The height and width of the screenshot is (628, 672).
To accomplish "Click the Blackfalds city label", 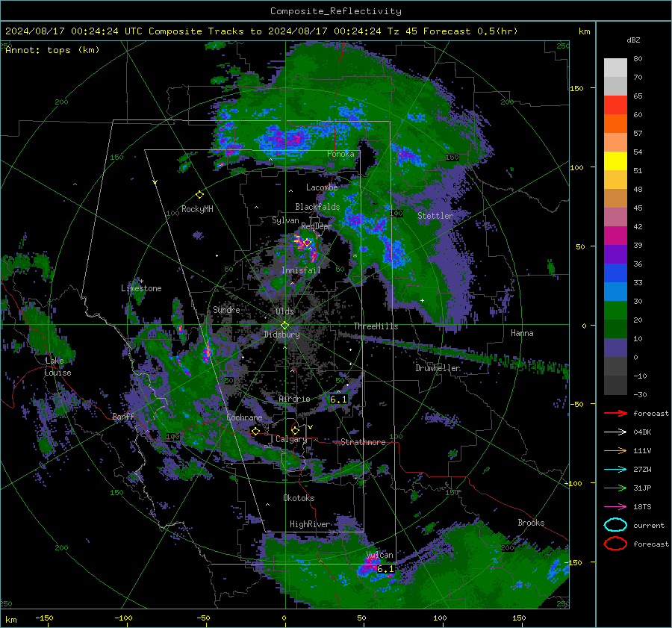I will click(317, 207).
